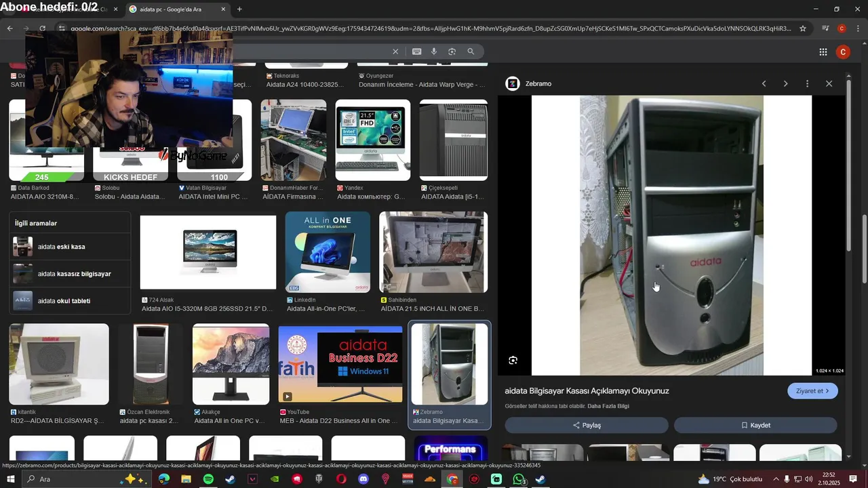Open WhatsApp from the taskbar

click(x=519, y=479)
